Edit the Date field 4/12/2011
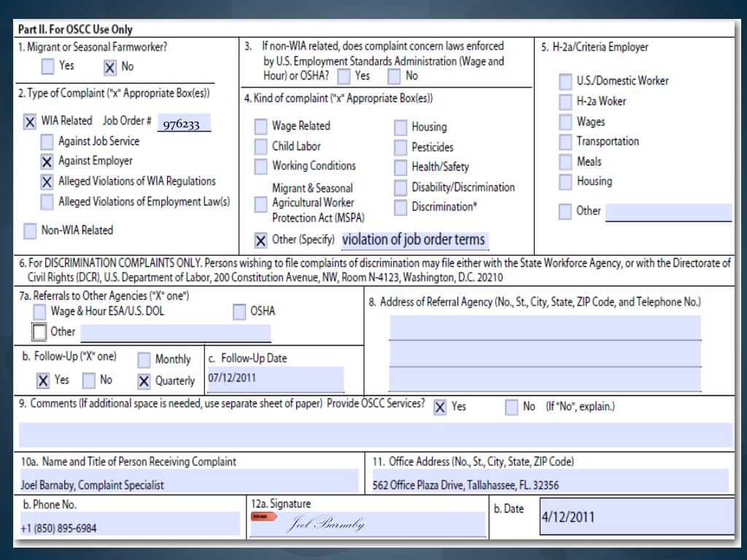This screenshot has width=747, height=560. 637,517
